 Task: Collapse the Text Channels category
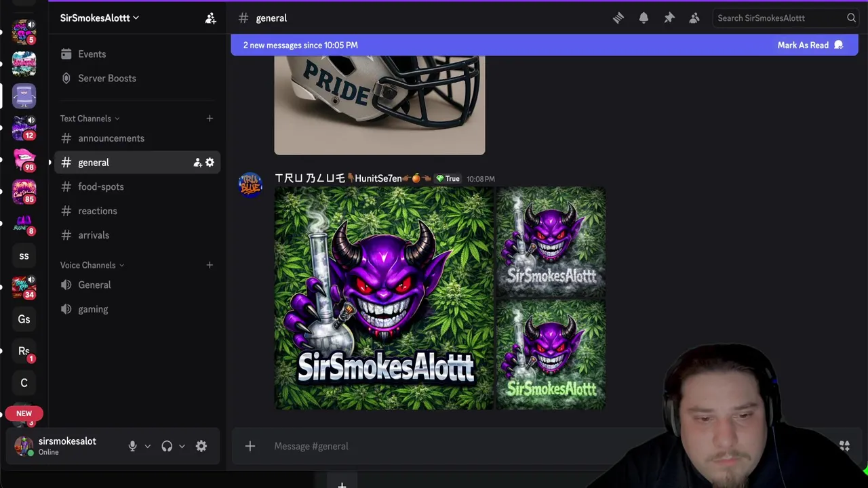point(90,119)
